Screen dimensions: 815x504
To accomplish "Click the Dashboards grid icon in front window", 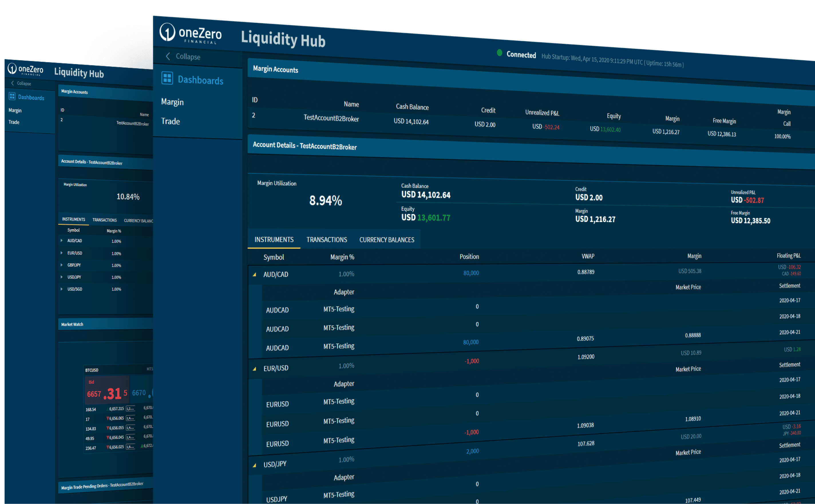I will (167, 78).
